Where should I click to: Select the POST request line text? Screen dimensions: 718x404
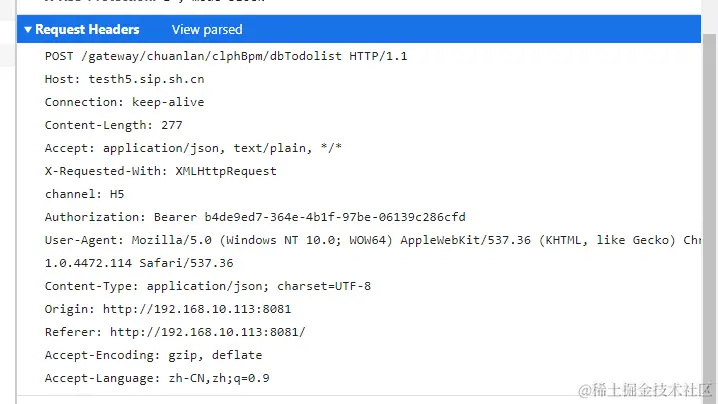(226, 56)
